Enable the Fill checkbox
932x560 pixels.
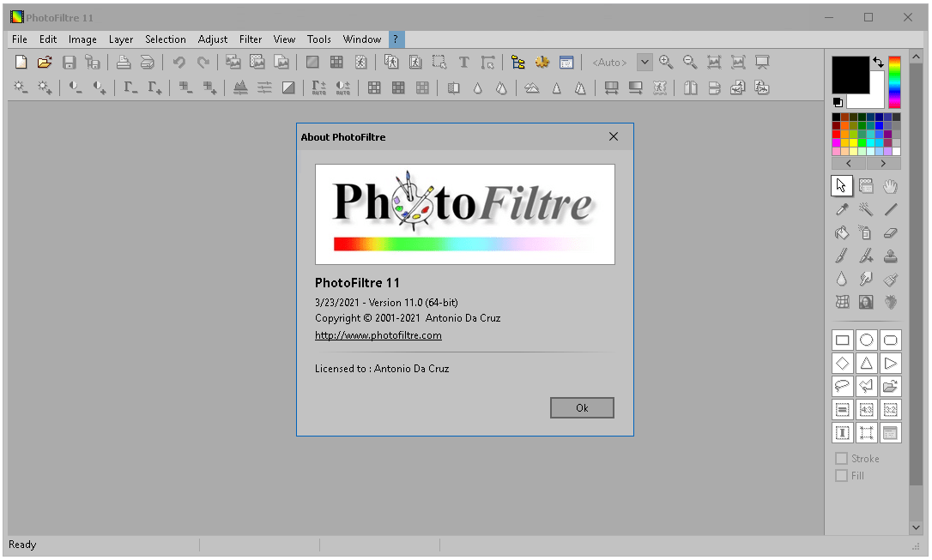(841, 476)
